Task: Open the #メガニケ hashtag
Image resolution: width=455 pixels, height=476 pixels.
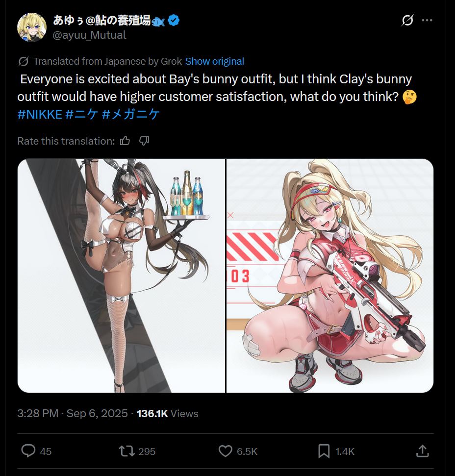Action: coord(131,114)
